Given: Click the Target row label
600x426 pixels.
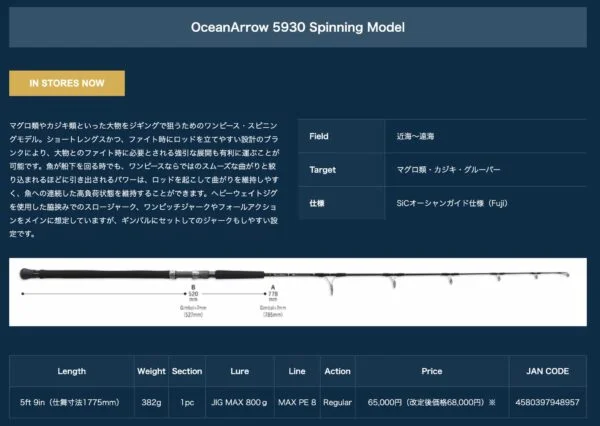Looking at the screenshot, I should click(323, 170).
